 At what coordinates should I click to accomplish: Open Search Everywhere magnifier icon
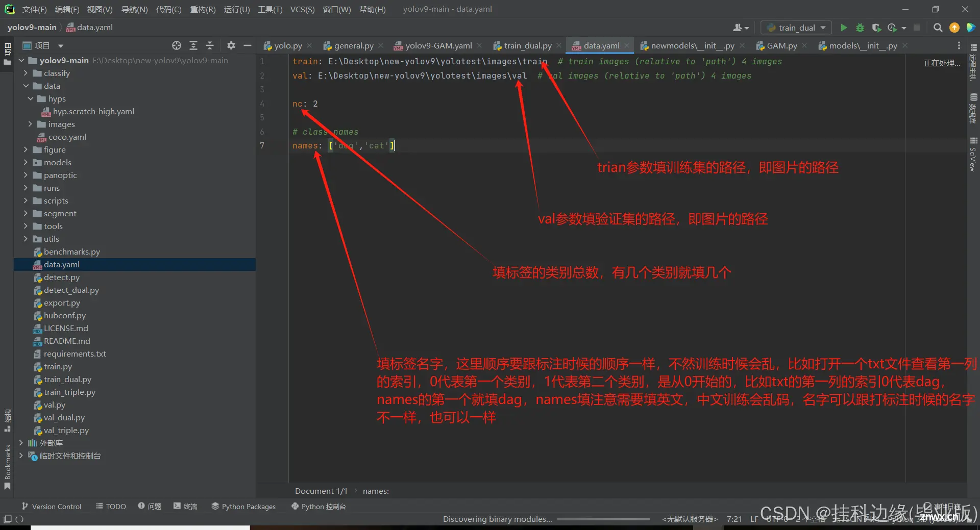(x=938, y=28)
